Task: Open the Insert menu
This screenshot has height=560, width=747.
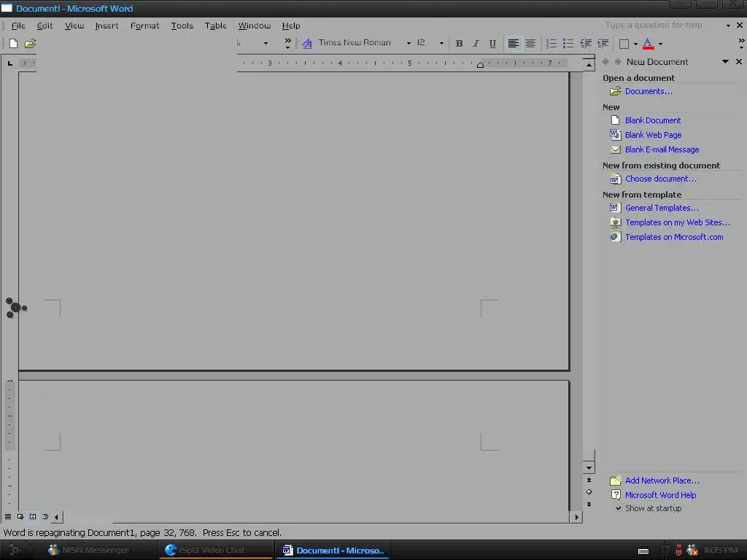Action: [107, 26]
